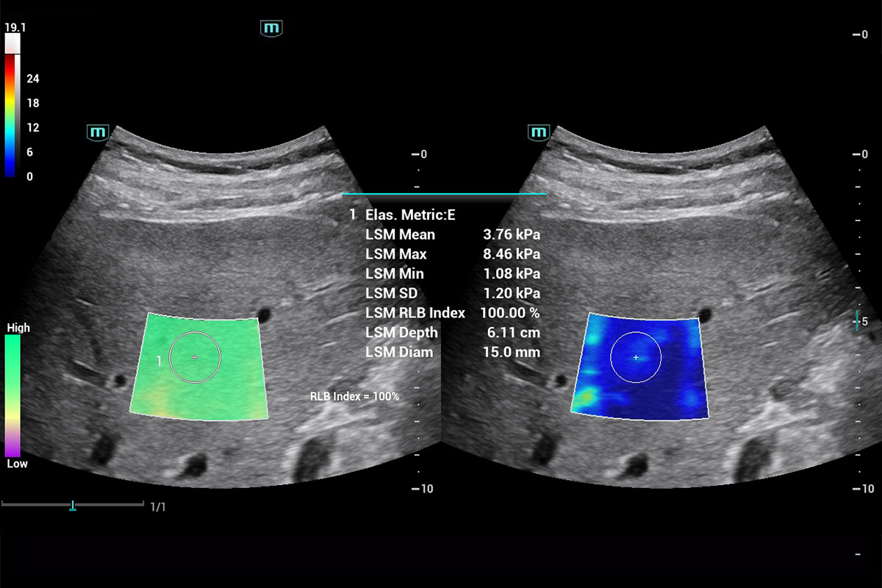Screen dimensions: 882x588
Task: Click the top center probe orientation marker
Action: pyautogui.click(x=271, y=29)
